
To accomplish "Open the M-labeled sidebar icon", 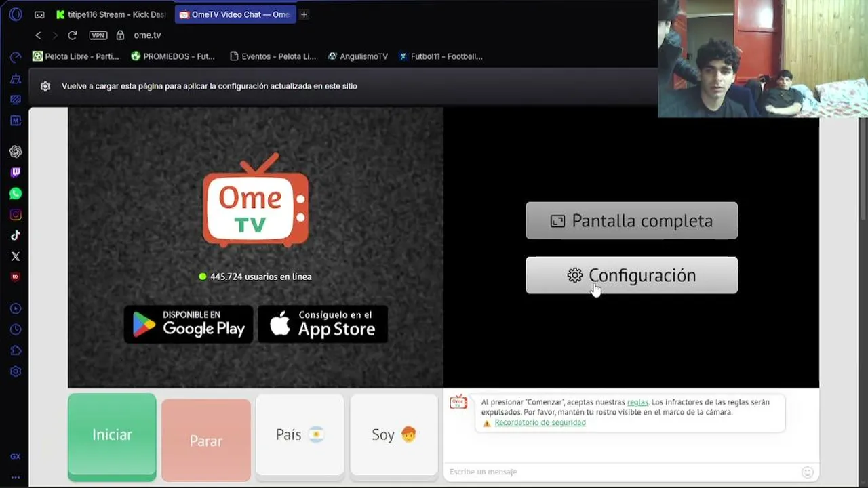I will pos(16,121).
